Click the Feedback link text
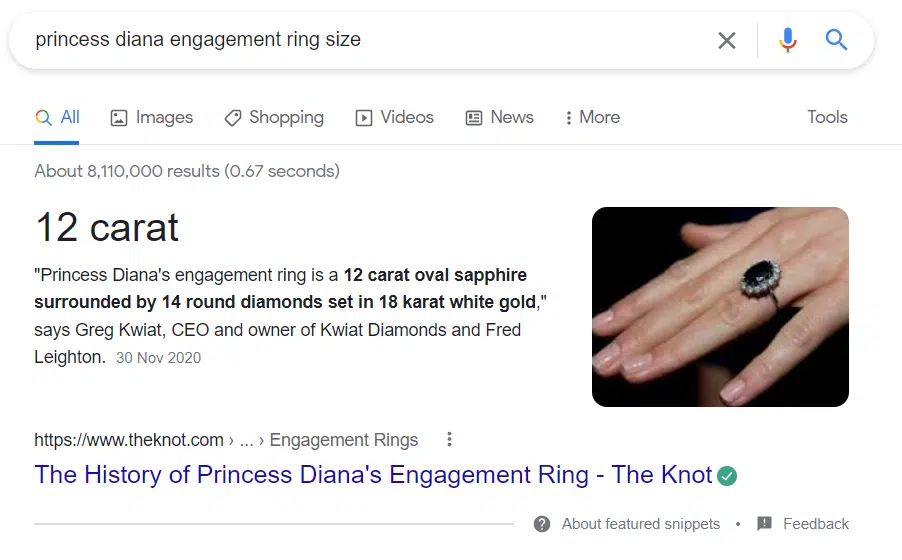 pyautogui.click(x=816, y=524)
